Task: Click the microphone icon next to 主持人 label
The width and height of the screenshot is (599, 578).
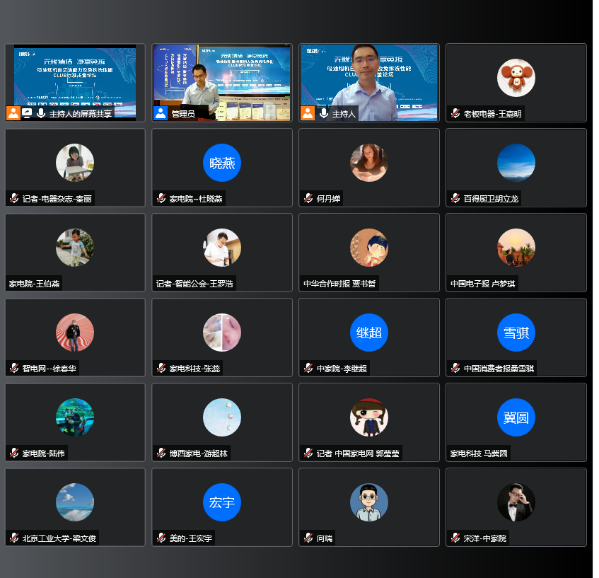Action: click(x=324, y=113)
